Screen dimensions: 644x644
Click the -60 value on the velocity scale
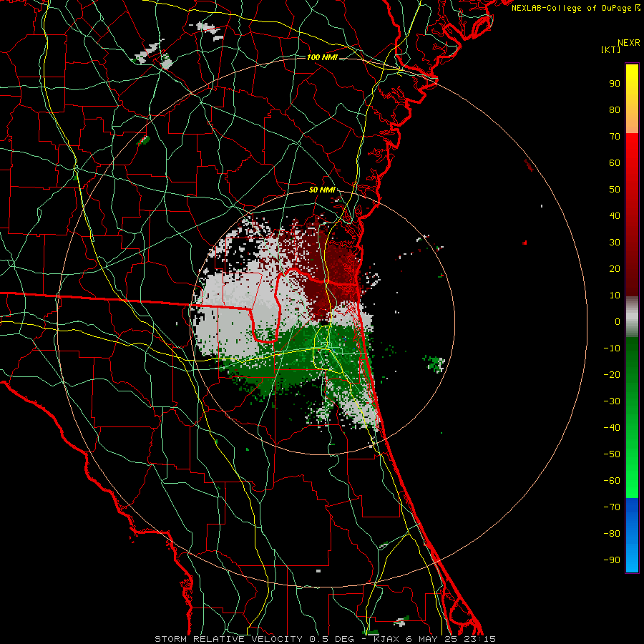point(612,481)
